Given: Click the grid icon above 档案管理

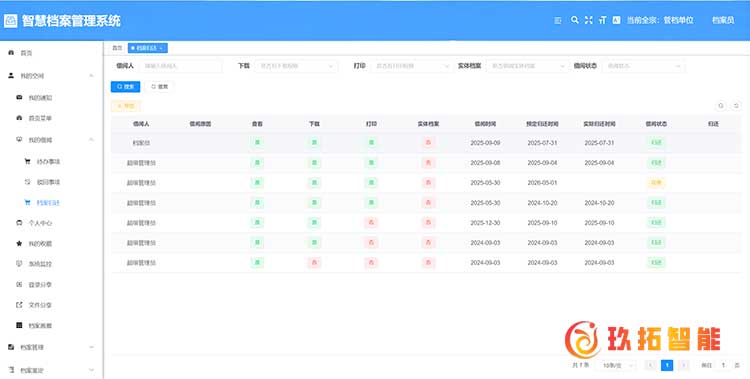Looking at the screenshot, I should [19, 325].
